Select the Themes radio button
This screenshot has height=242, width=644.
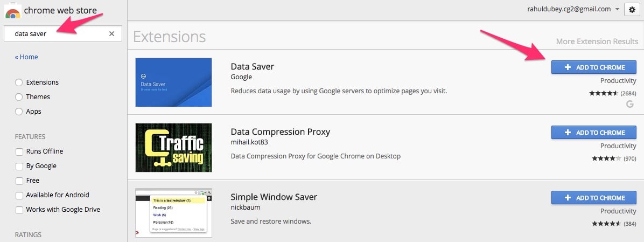19,97
